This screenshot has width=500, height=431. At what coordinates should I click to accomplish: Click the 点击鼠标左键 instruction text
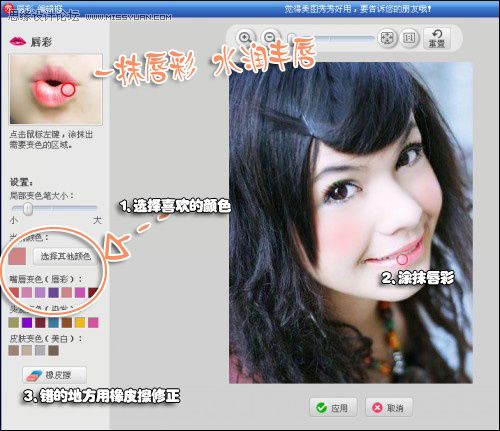tap(51, 140)
